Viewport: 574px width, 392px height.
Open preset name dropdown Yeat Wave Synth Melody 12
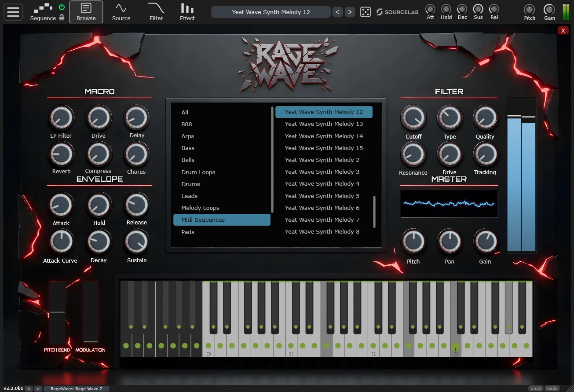pos(271,12)
